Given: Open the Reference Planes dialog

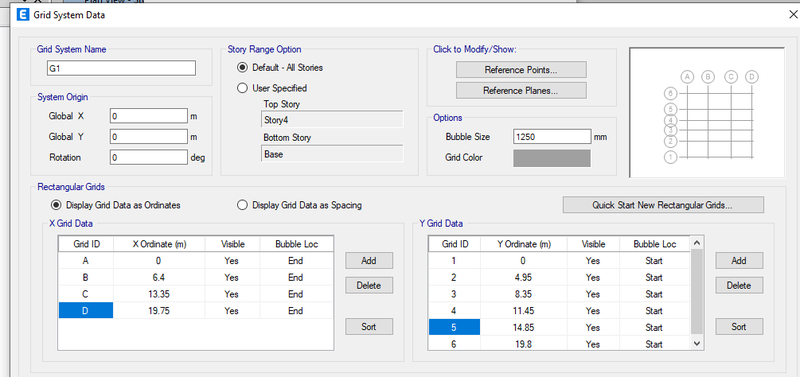Looking at the screenshot, I should coord(521,91).
